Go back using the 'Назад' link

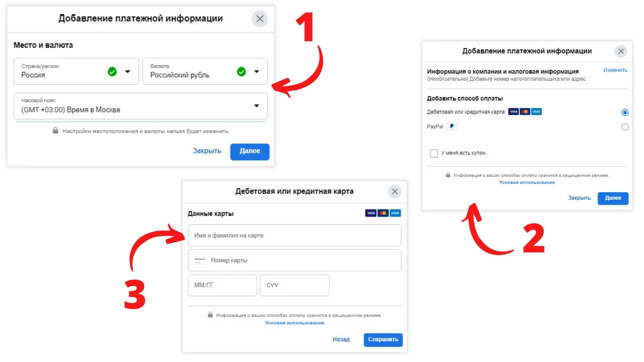[341, 340]
